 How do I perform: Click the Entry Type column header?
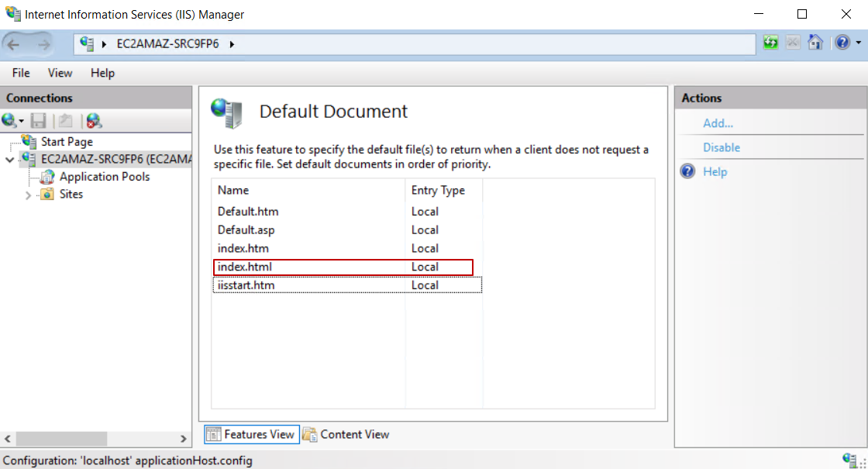click(x=444, y=191)
